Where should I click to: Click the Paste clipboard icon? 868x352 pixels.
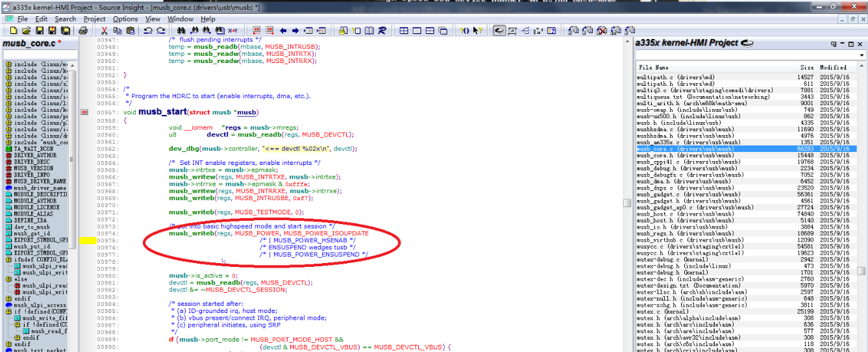[x=130, y=31]
